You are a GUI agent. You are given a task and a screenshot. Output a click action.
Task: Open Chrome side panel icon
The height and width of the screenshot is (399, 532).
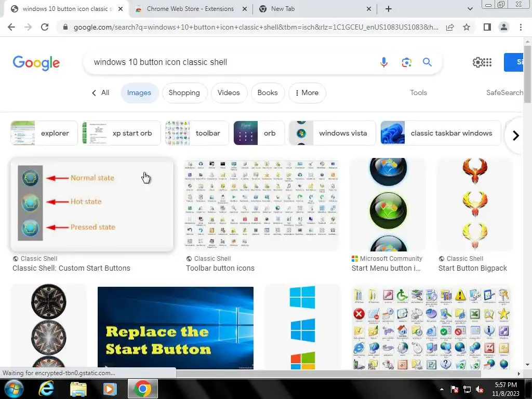tap(487, 27)
